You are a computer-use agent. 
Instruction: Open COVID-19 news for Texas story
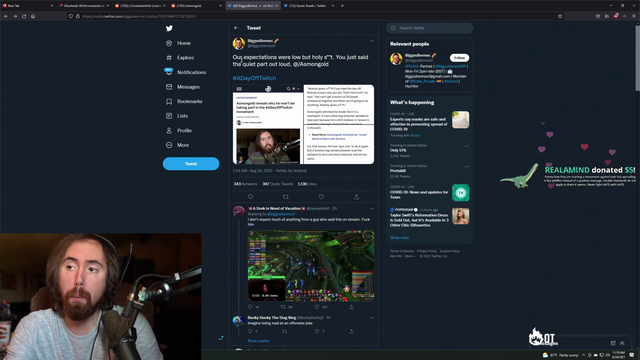(x=429, y=193)
